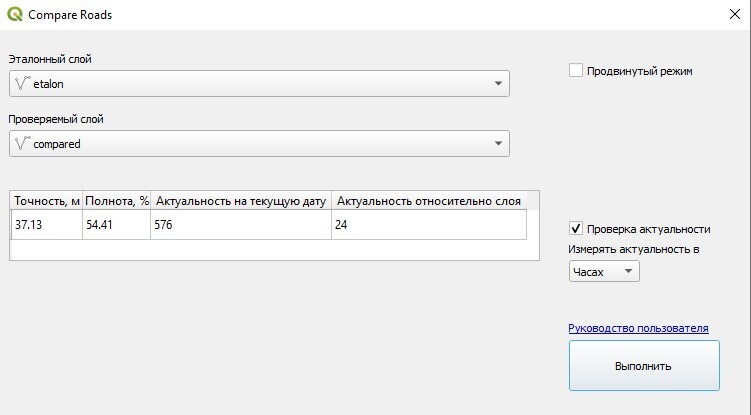Image resolution: width=751 pixels, height=415 pixels.
Task: Click the line layer icon beside compared
Action: pos(21,143)
